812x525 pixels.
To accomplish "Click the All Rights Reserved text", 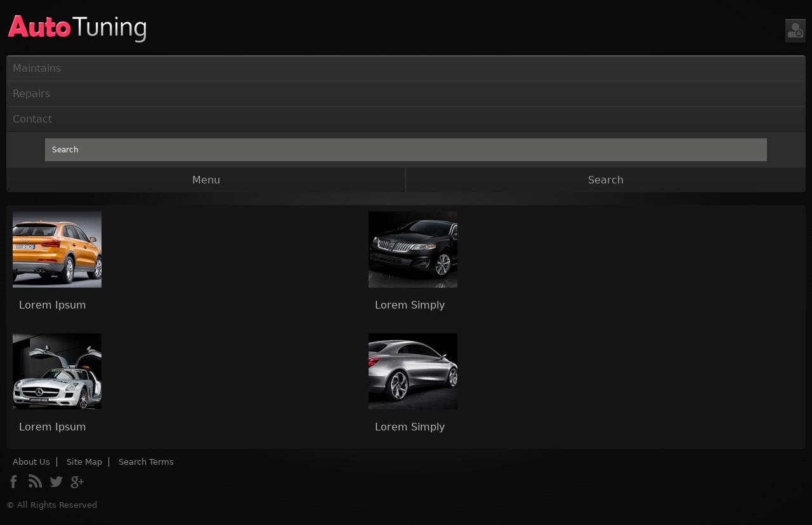I will [52, 505].
